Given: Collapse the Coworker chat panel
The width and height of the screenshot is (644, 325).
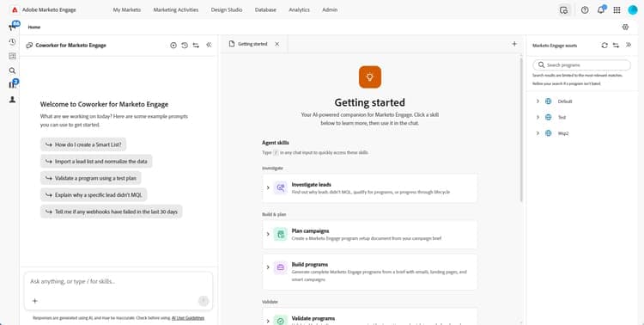Looking at the screenshot, I should point(209,45).
